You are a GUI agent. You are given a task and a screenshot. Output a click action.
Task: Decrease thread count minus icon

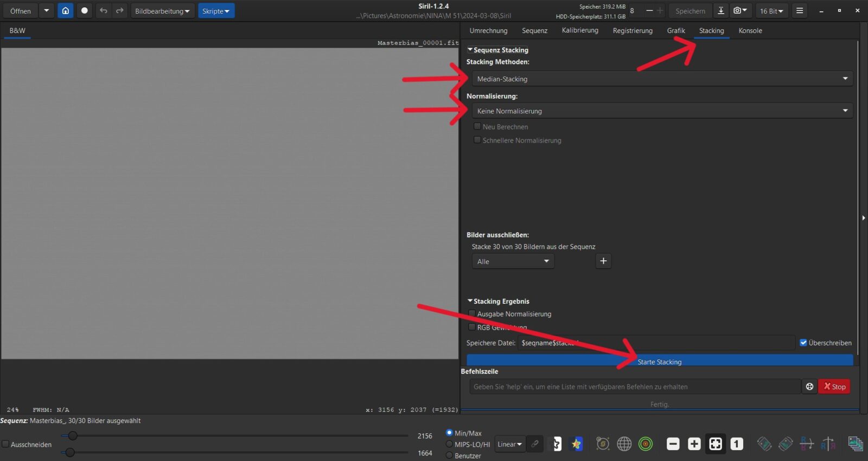coord(649,10)
